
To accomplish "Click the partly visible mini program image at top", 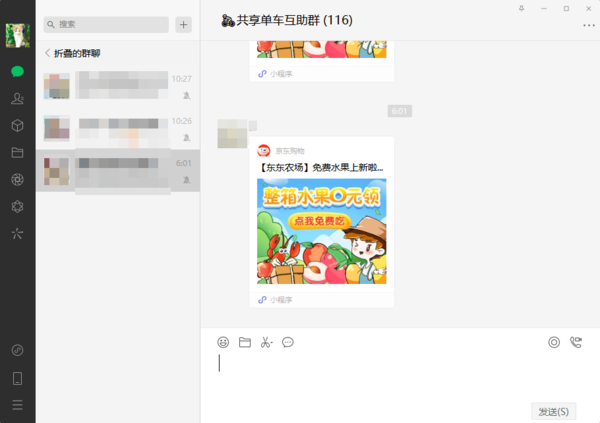I will pos(321,49).
